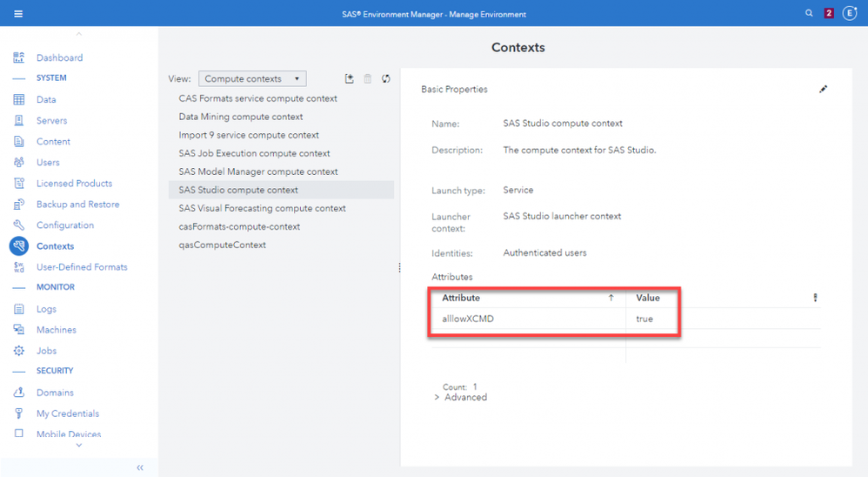Click the My Credentials key icon

[19, 413]
